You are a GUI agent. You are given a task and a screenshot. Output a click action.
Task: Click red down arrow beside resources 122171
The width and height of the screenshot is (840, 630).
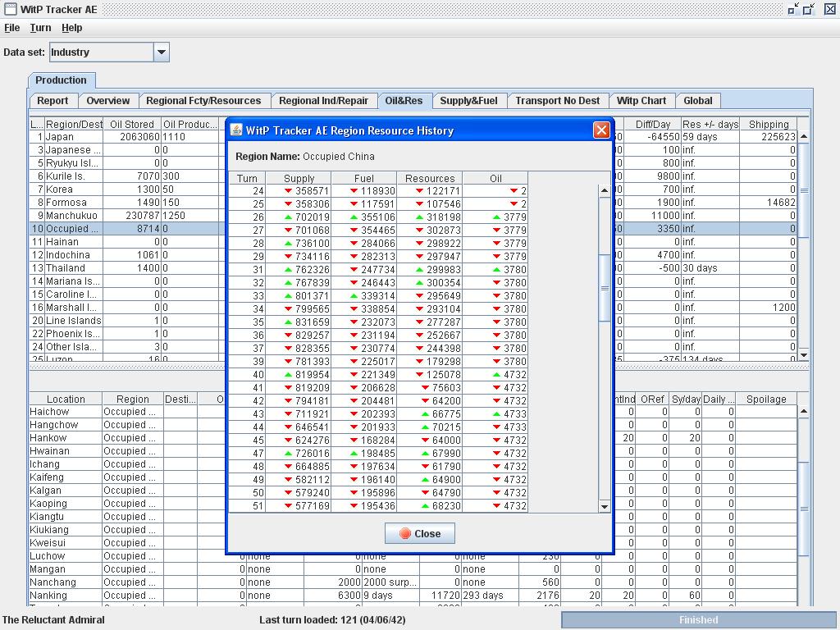[x=419, y=190]
